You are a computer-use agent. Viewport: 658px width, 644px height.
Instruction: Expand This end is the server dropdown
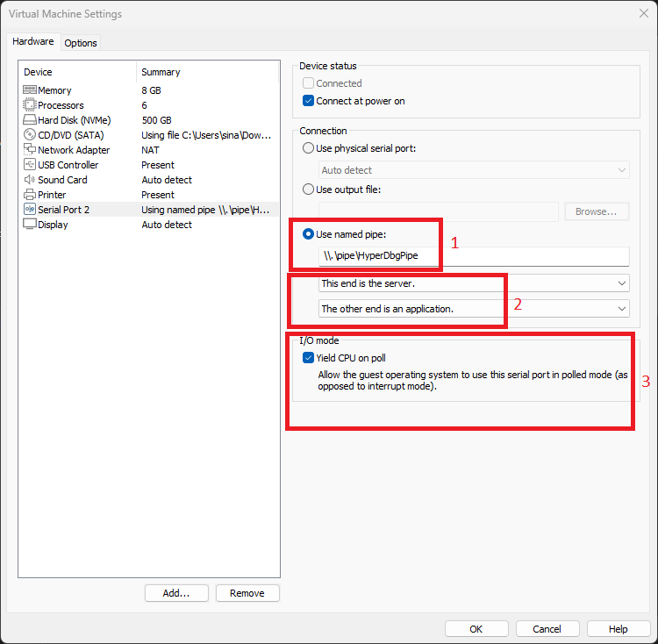tap(474, 283)
